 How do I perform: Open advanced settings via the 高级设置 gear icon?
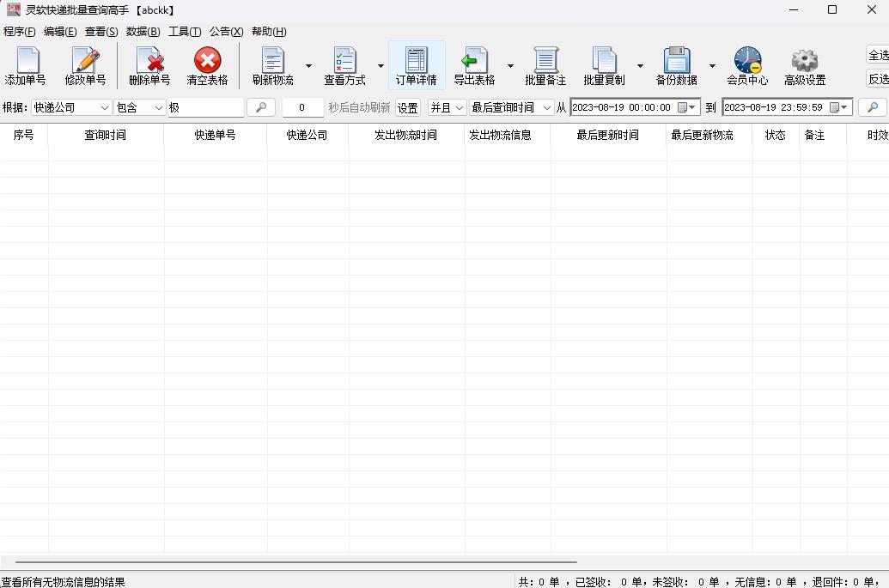804,64
